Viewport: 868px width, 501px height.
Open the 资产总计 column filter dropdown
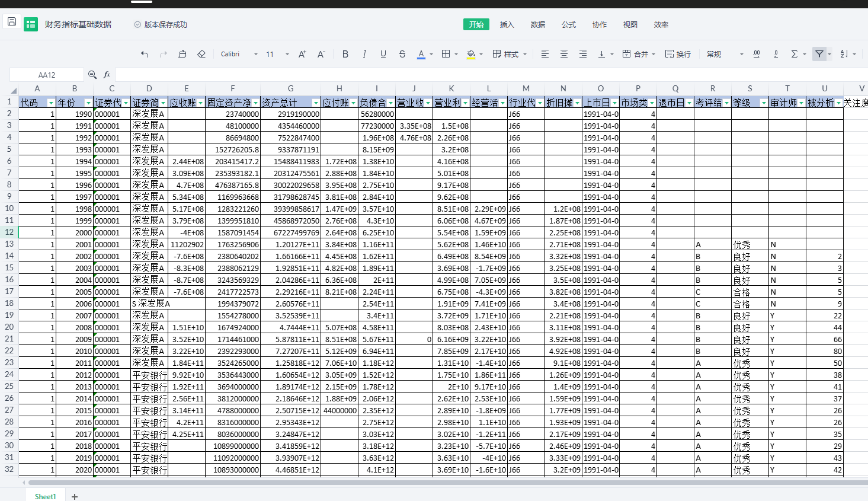click(x=316, y=103)
